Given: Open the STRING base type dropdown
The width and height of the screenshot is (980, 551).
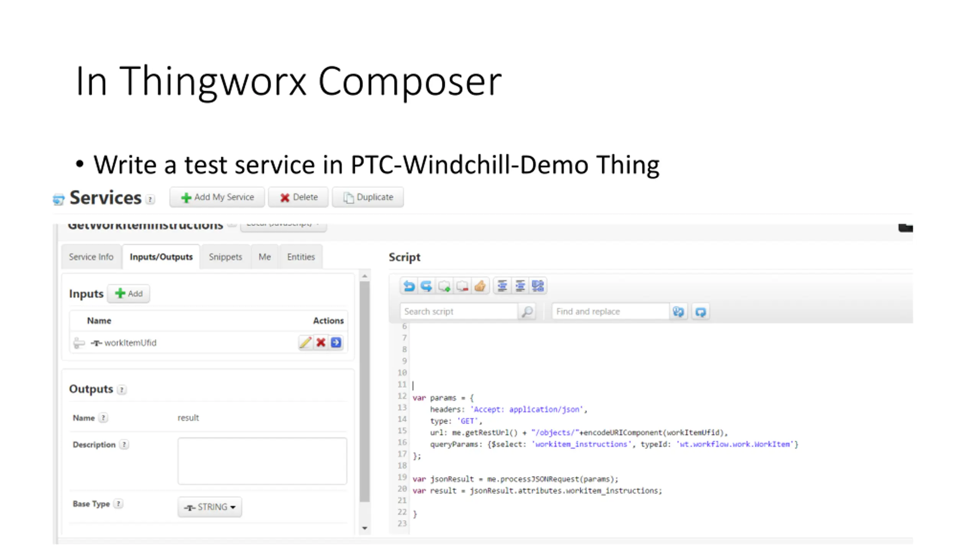Looking at the screenshot, I should click(x=210, y=507).
